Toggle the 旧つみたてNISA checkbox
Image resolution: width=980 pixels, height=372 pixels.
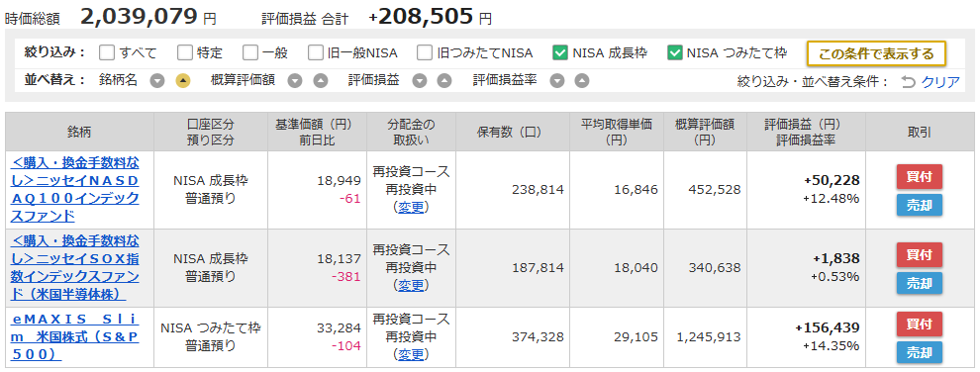pos(425,53)
